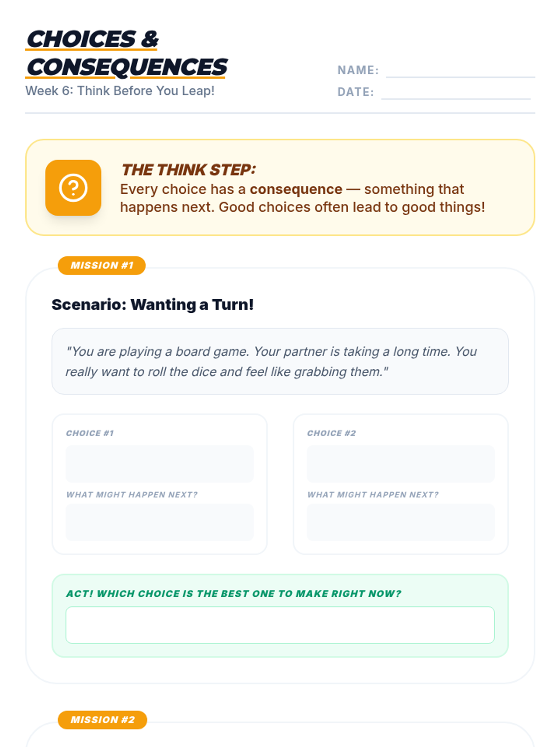Click the Choices & Consequences title

127,53
